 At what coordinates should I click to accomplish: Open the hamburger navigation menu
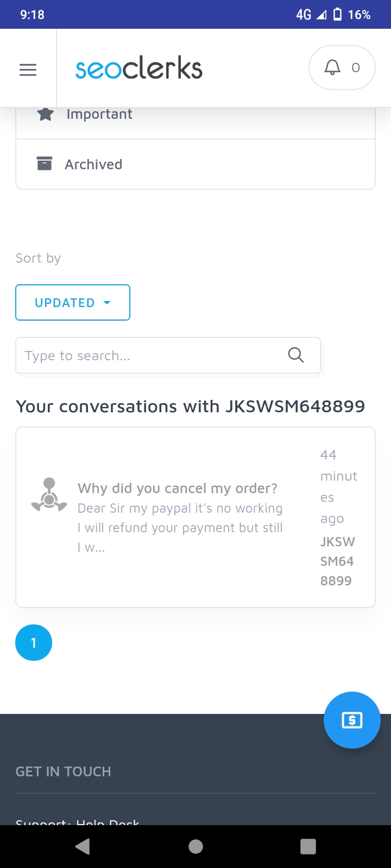click(x=28, y=69)
